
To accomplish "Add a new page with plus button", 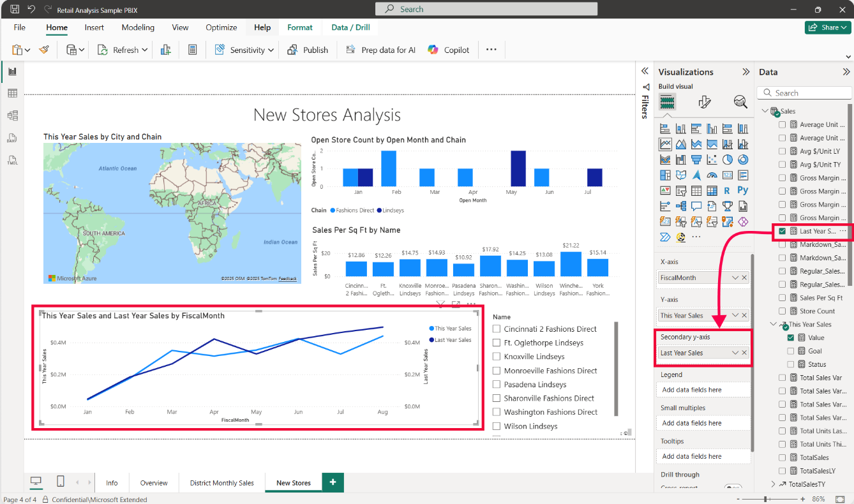I will point(333,483).
